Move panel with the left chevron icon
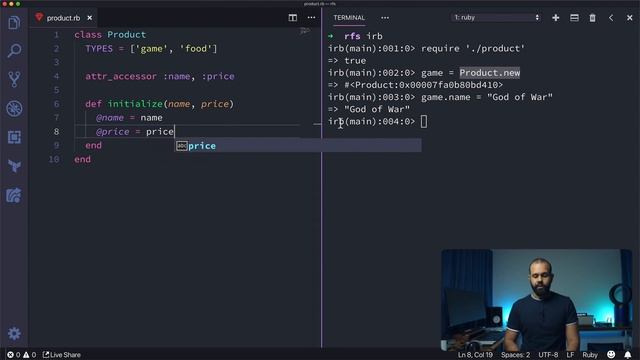 pos(611,18)
